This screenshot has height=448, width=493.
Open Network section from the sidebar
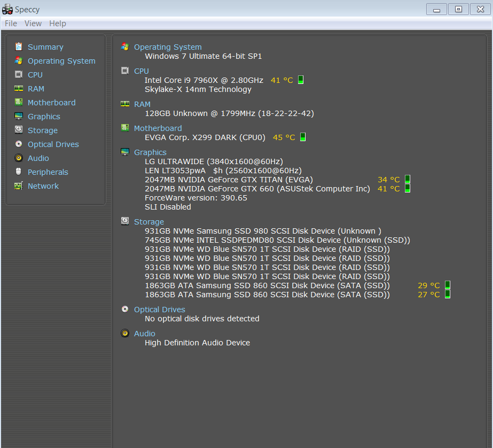pyautogui.click(x=43, y=186)
